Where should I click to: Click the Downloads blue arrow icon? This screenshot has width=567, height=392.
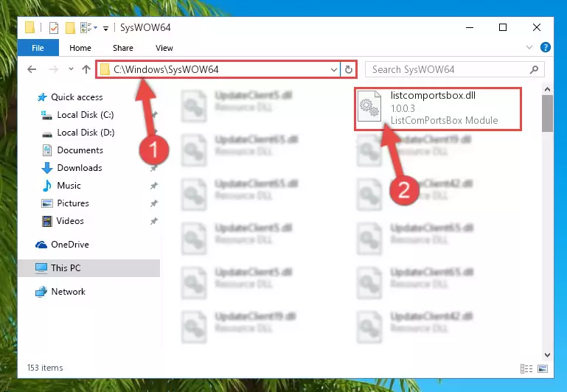point(47,168)
